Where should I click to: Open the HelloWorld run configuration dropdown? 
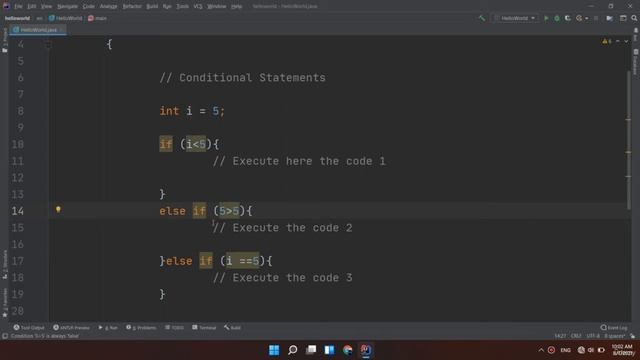tap(516, 18)
